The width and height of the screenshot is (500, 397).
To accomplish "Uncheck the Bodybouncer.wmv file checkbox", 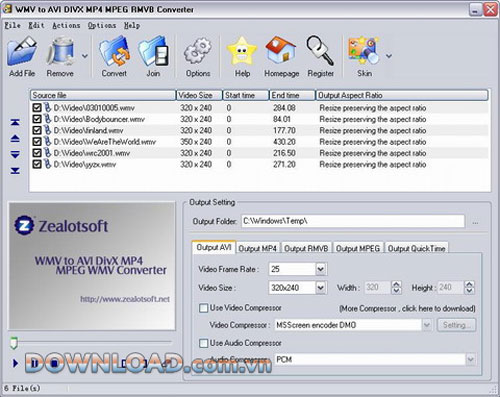I will click(x=37, y=119).
